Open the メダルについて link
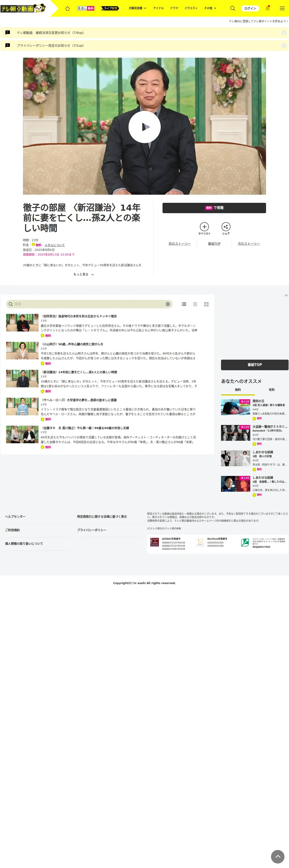289x868 pixels. pos(54,245)
